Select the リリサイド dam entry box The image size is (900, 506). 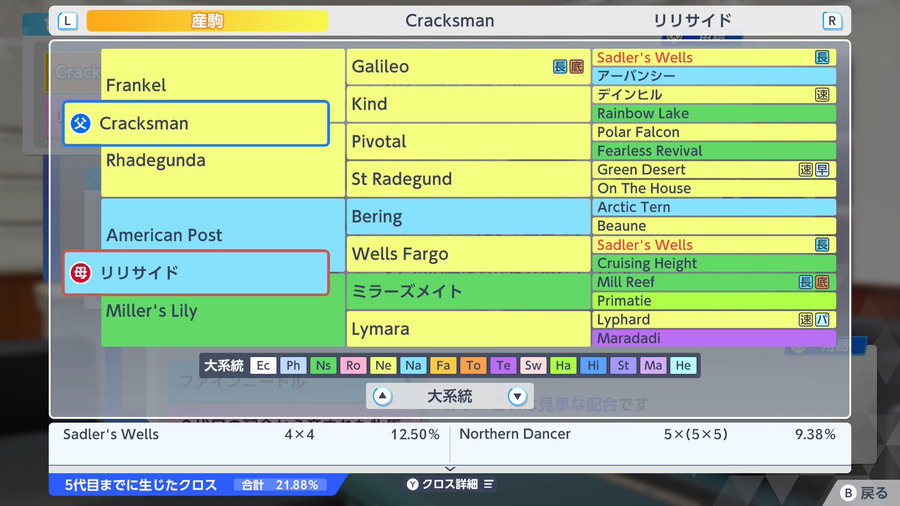point(196,273)
